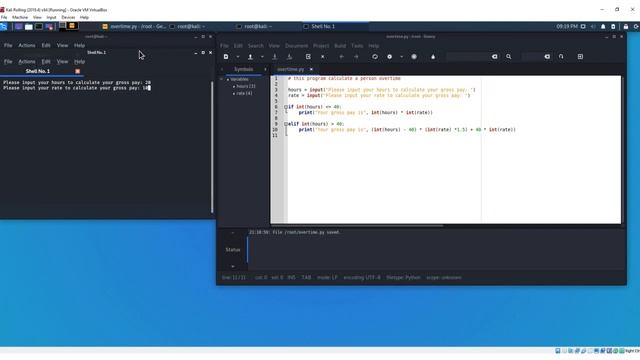Image resolution: width=640 pixels, height=360 pixels.
Task: Open the Kali applications menu icon
Action: click(4, 27)
